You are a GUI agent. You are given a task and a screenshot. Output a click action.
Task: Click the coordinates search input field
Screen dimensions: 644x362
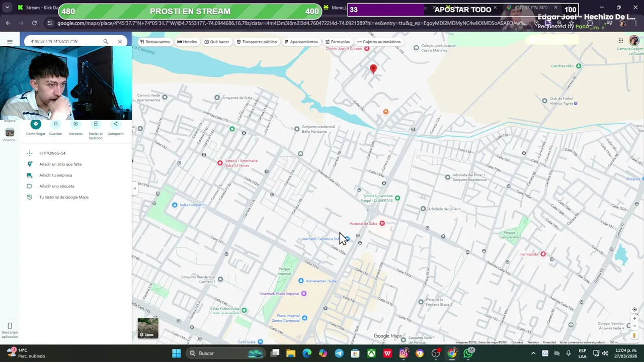(63, 41)
